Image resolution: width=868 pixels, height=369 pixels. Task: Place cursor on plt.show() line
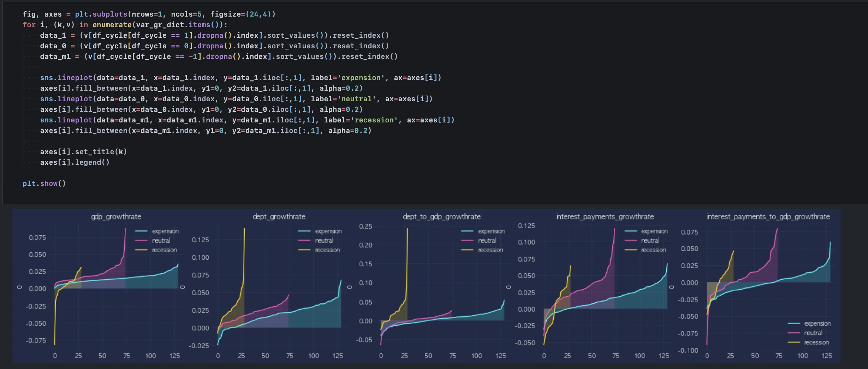click(44, 183)
